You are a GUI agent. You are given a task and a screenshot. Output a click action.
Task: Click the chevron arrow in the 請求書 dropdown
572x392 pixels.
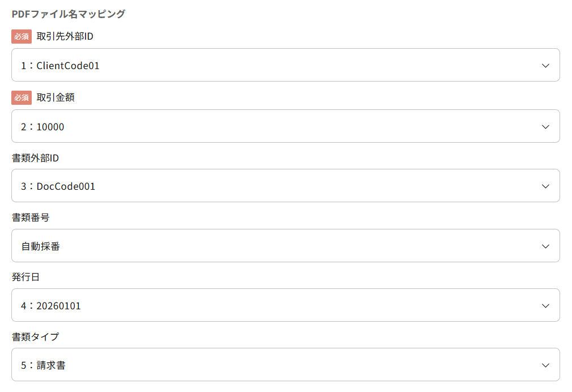(x=545, y=365)
